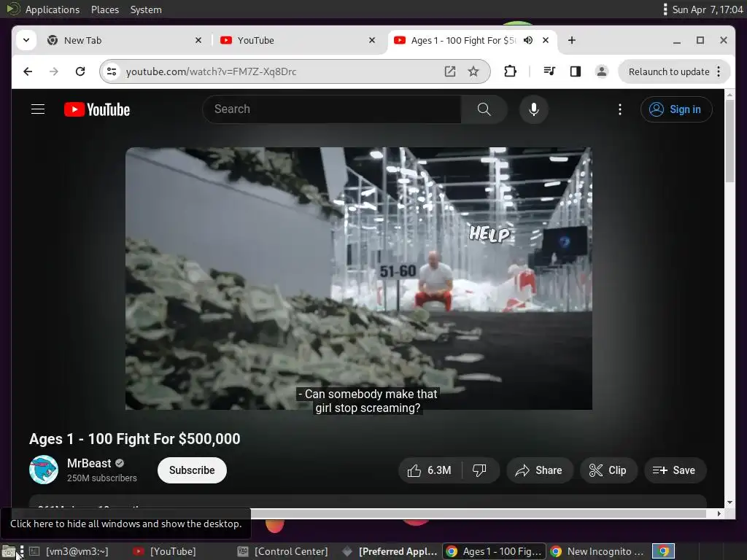View site information icon in address bar
The width and height of the screenshot is (747, 560).
click(x=112, y=71)
